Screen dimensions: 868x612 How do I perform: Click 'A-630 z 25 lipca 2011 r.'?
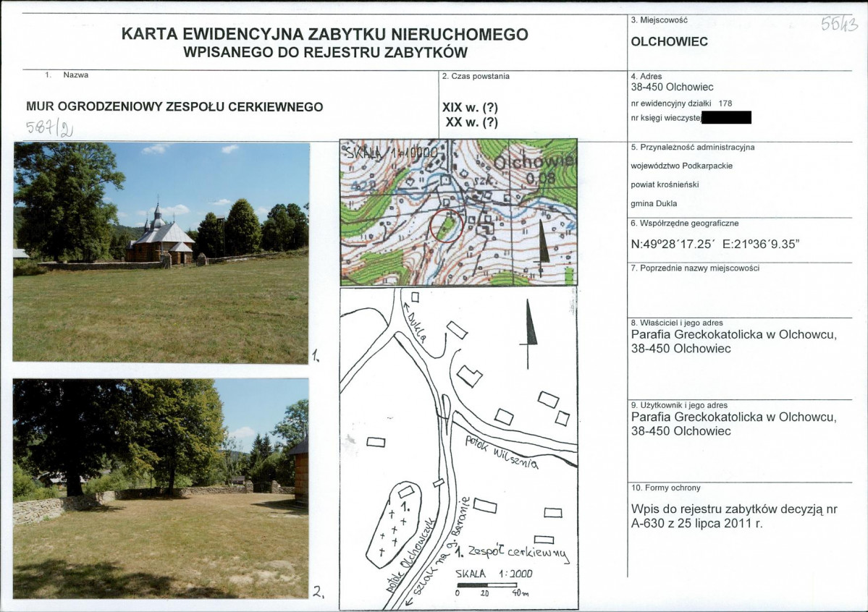pos(697,524)
